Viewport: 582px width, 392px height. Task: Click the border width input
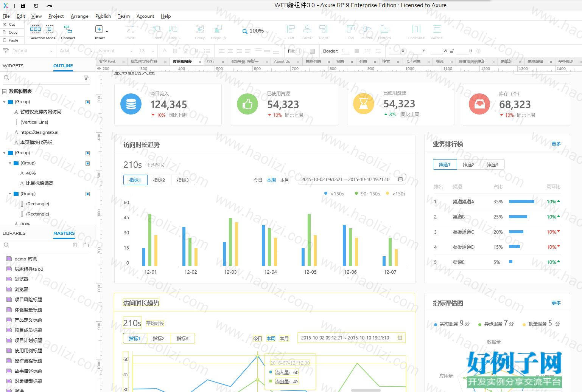pos(346,51)
